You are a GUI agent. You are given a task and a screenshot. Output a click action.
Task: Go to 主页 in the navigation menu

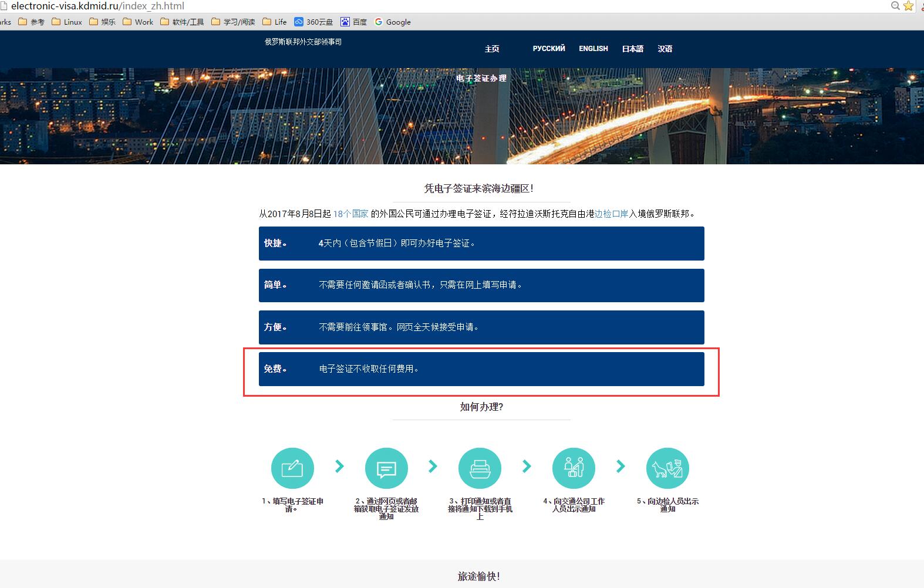492,49
